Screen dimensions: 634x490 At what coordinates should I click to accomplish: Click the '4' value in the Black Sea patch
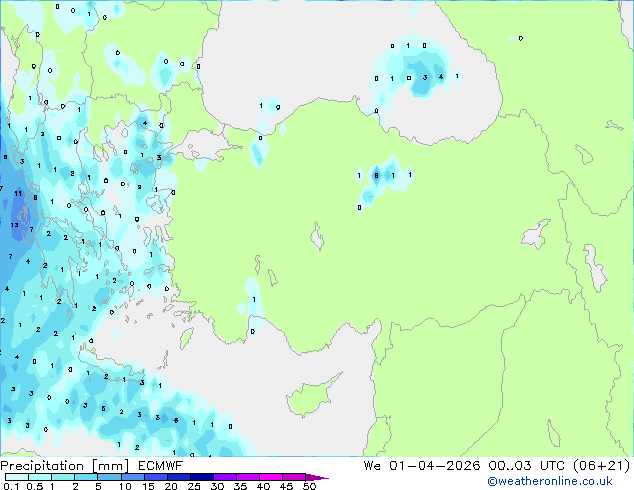click(x=441, y=76)
